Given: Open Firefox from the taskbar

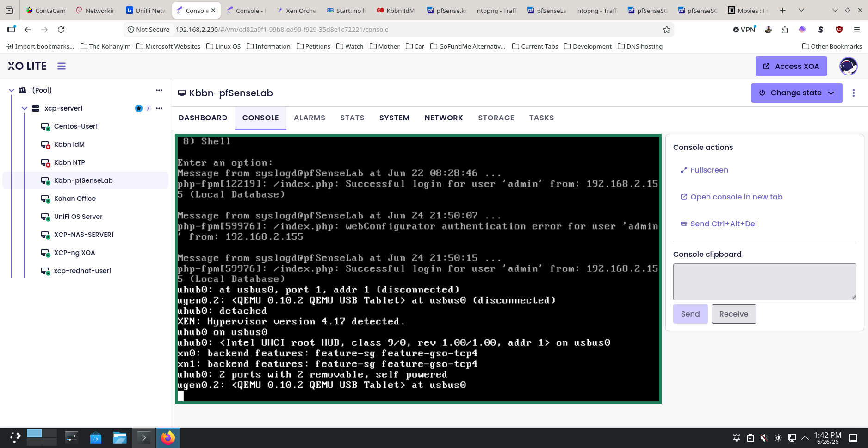Looking at the screenshot, I should coord(168,437).
